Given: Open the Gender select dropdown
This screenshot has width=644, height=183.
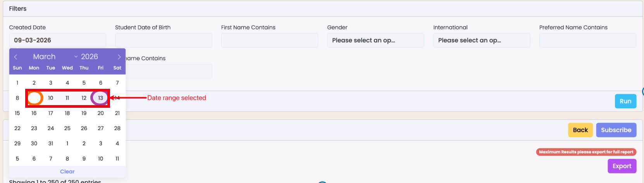Looking at the screenshot, I should pyautogui.click(x=375, y=40).
